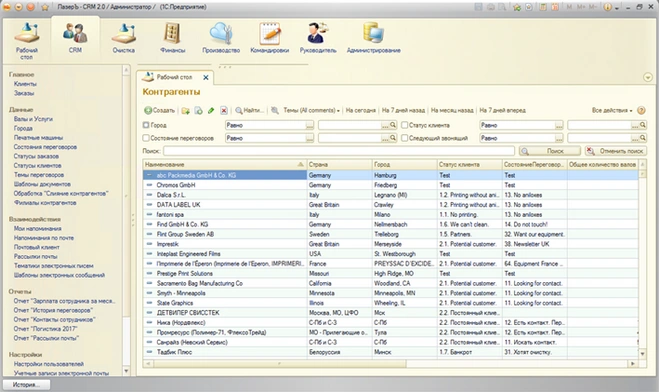This screenshot has width=659, height=392.
Task: Open the Руководитель section
Action: (318, 38)
